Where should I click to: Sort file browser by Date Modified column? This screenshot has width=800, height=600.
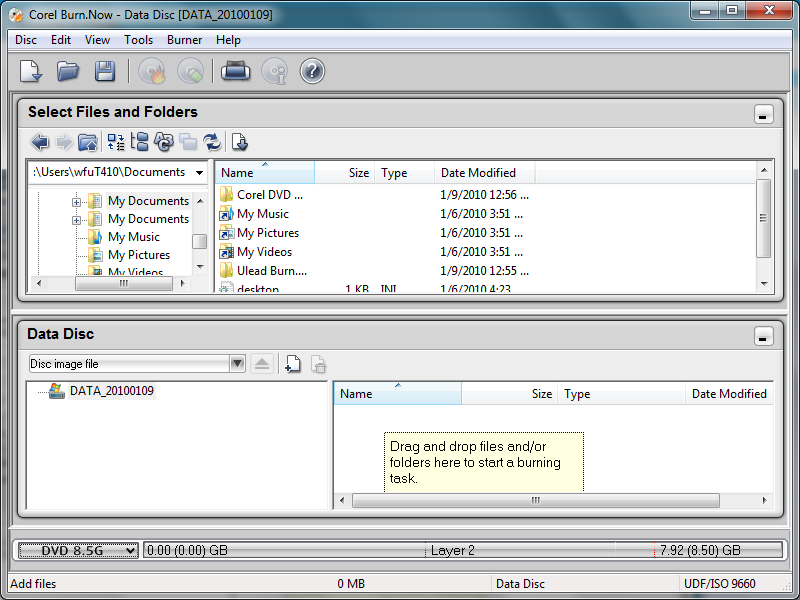[485, 172]
